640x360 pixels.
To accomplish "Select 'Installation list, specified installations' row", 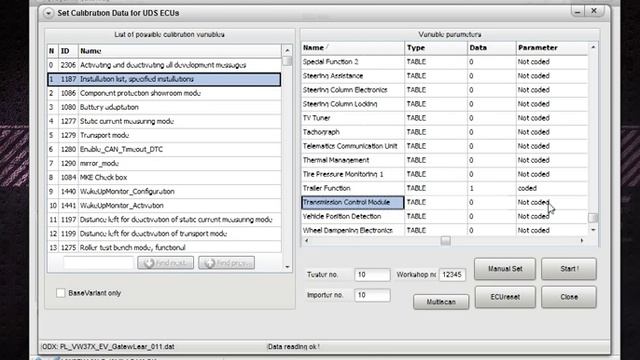I will pos(164,79).
